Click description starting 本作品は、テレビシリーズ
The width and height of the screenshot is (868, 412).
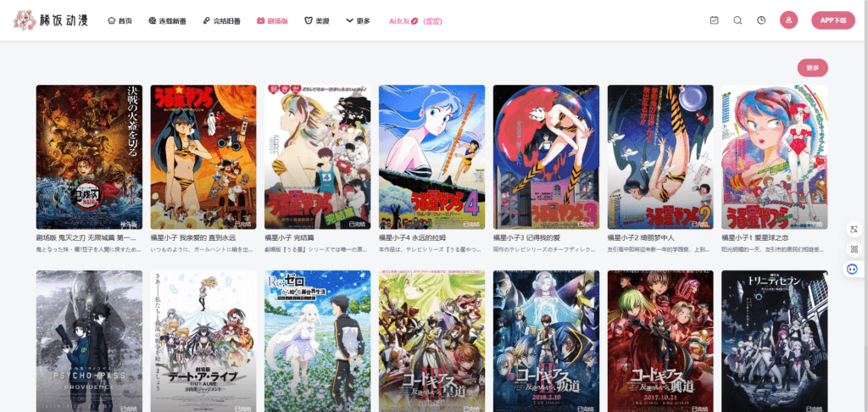pos(428,249)
